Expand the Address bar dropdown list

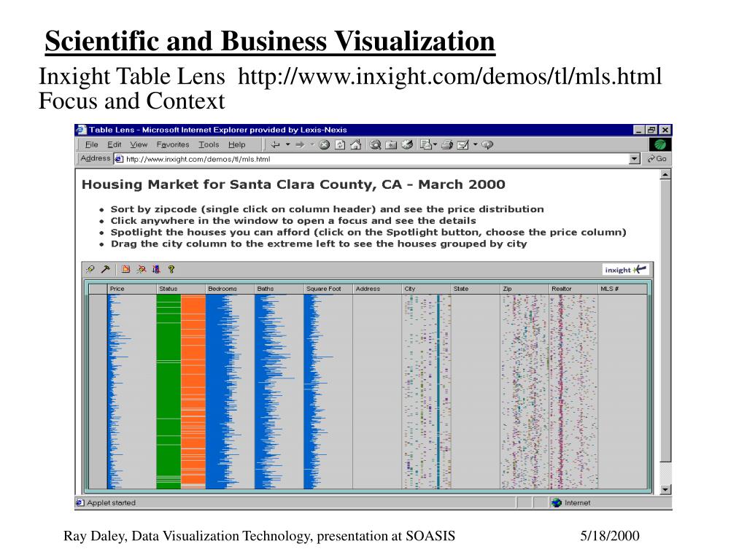pyautogui.click(x=634, y=159)
